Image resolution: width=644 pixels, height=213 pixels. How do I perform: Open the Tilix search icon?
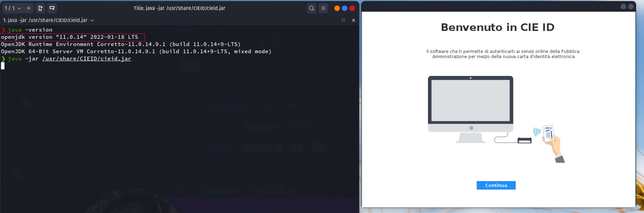point(311,8)
